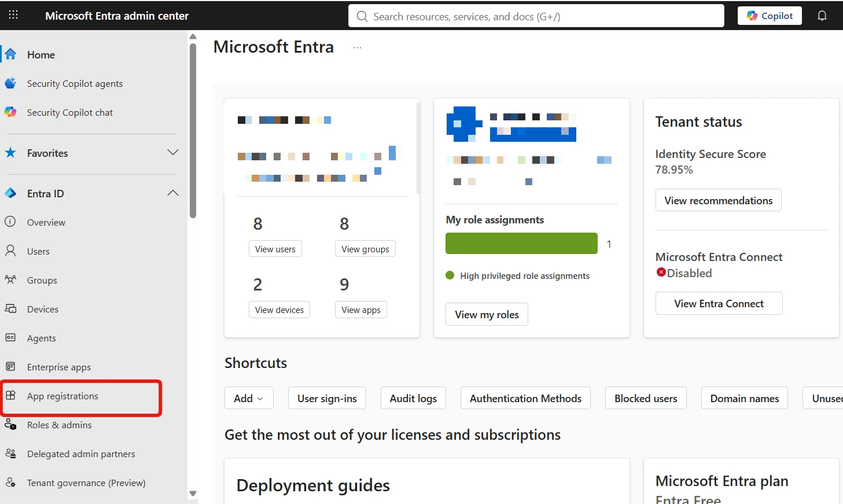Screen dimensions: 843x504
Task: Open the Authentication Methods shortcut
Action: pos(525,398)
